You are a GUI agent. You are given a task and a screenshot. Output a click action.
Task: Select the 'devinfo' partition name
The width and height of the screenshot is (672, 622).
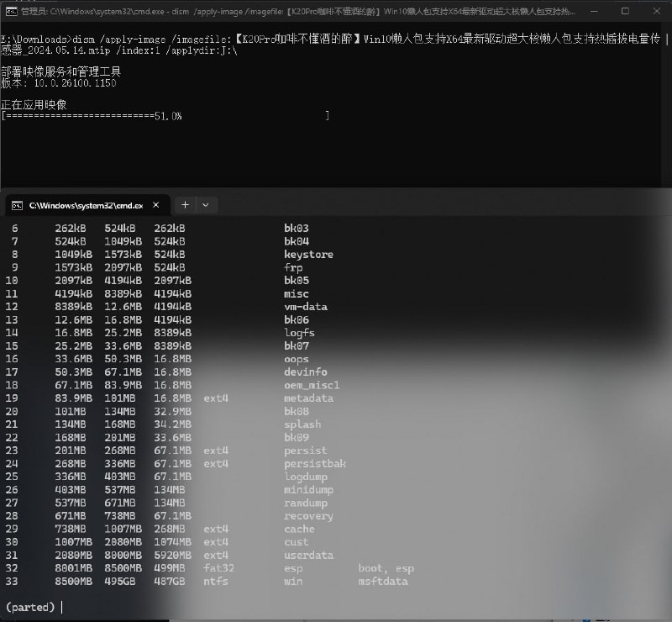(x=306, y=372)
